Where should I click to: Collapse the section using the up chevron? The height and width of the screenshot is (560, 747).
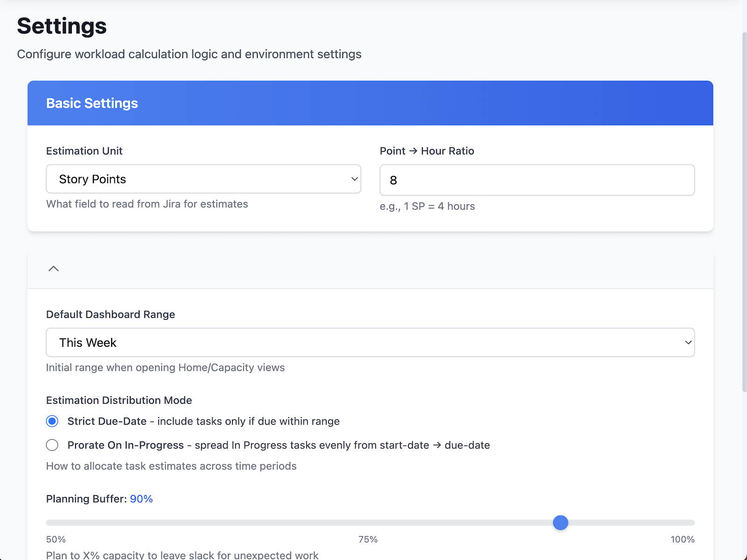point(53,269)
